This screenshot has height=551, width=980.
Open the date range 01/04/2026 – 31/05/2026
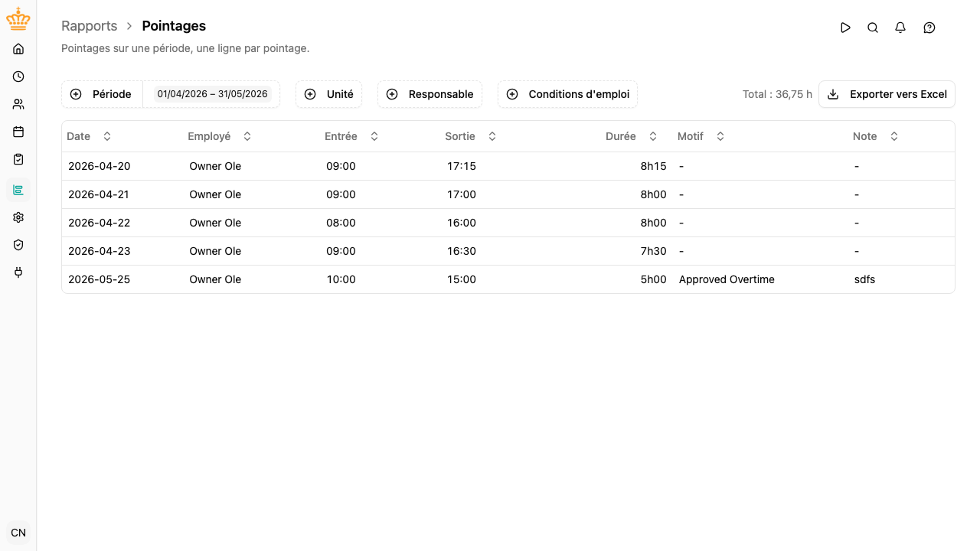(212, 94)
